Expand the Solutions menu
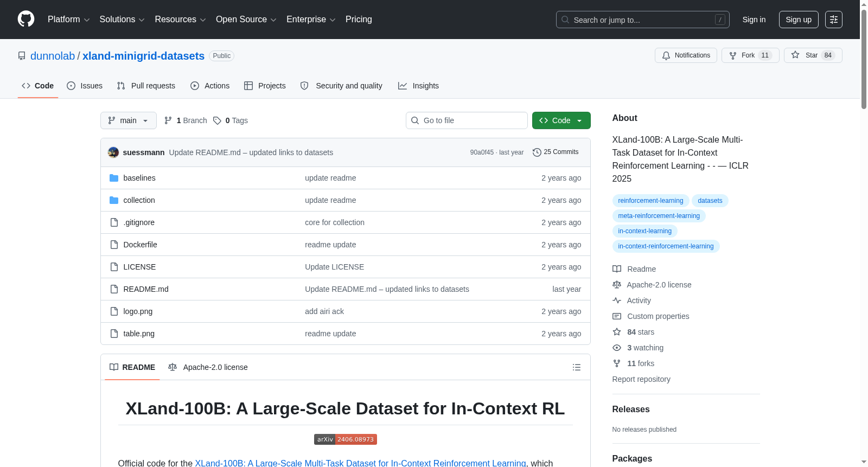 [122, 20]
